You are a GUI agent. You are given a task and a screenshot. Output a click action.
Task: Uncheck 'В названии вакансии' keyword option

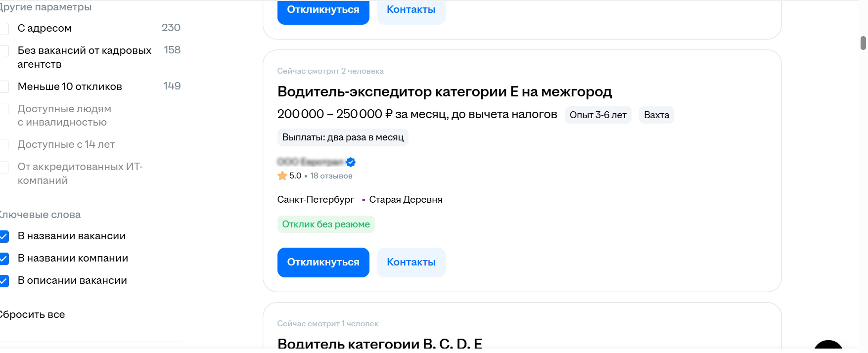click(x=4, y=236)
